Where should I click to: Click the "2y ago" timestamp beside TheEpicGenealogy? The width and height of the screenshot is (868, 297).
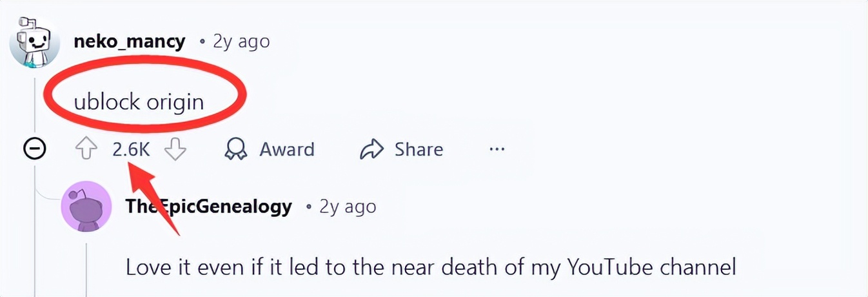click(x=347, y=207)
